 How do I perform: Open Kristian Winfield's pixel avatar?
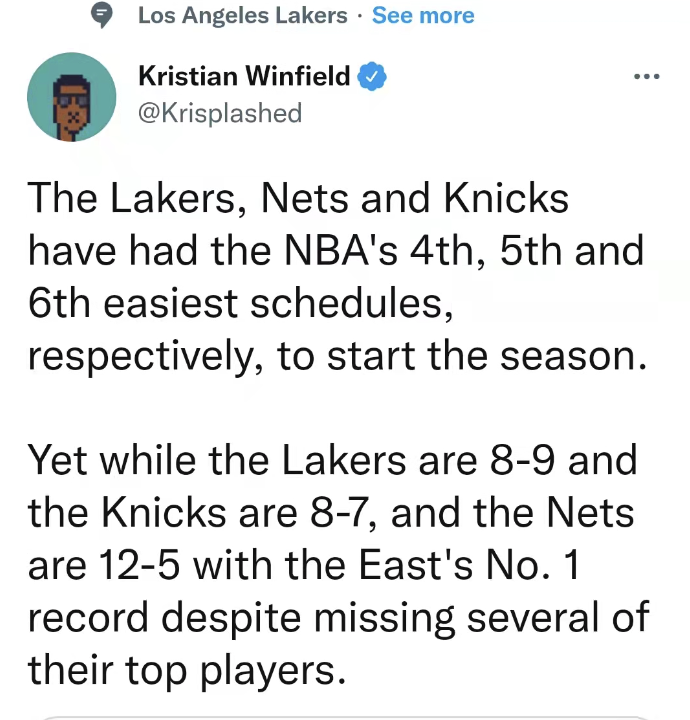point(72,97)
